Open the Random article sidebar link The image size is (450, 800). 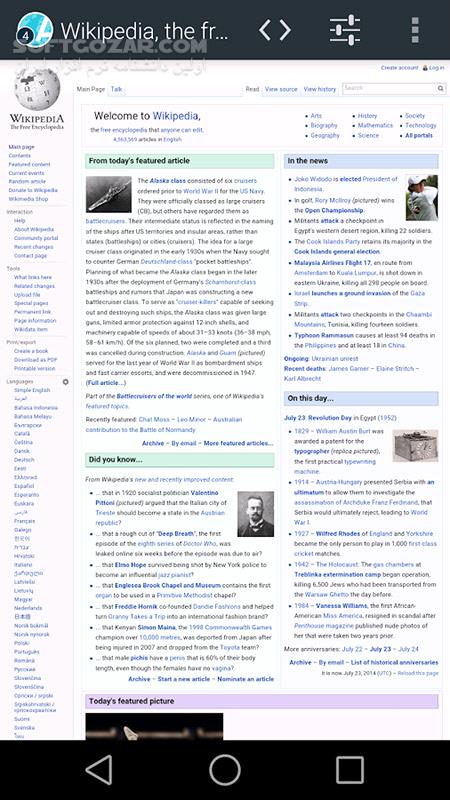tap(27, 182)
